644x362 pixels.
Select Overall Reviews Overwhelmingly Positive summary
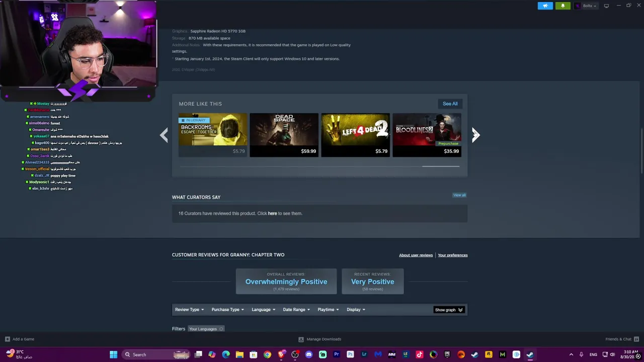(x=286, y=282)
